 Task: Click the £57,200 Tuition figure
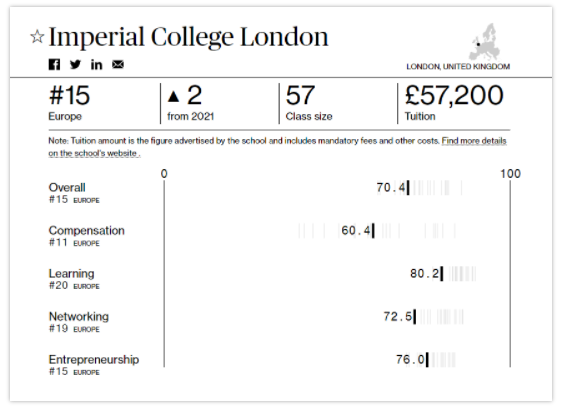454,102
